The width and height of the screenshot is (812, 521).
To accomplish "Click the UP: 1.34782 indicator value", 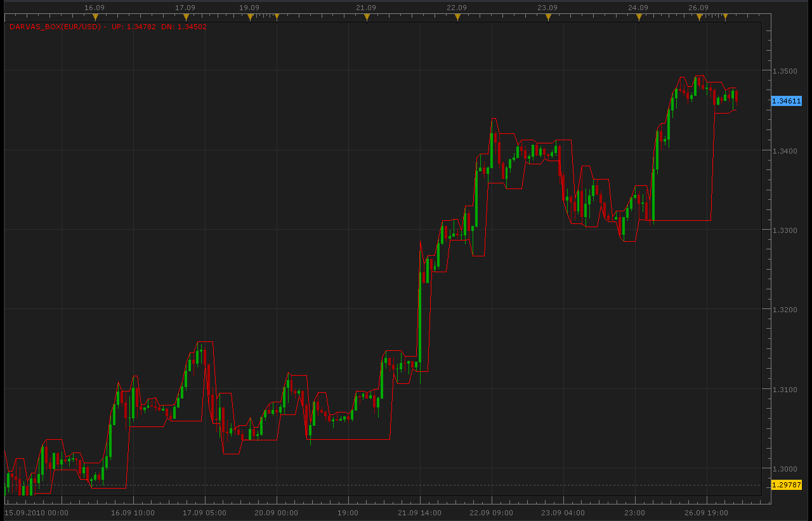I will [x=133, y=27].
